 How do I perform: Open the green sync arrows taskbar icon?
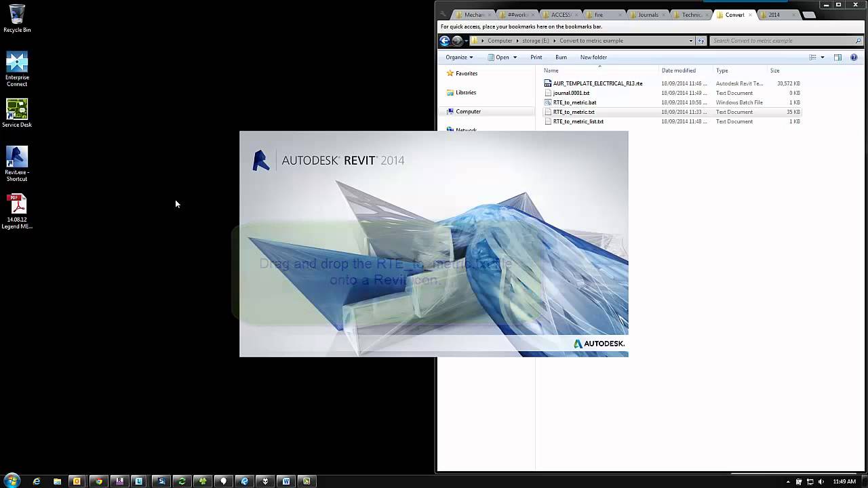pyautogui.click(x=182, y=481)
